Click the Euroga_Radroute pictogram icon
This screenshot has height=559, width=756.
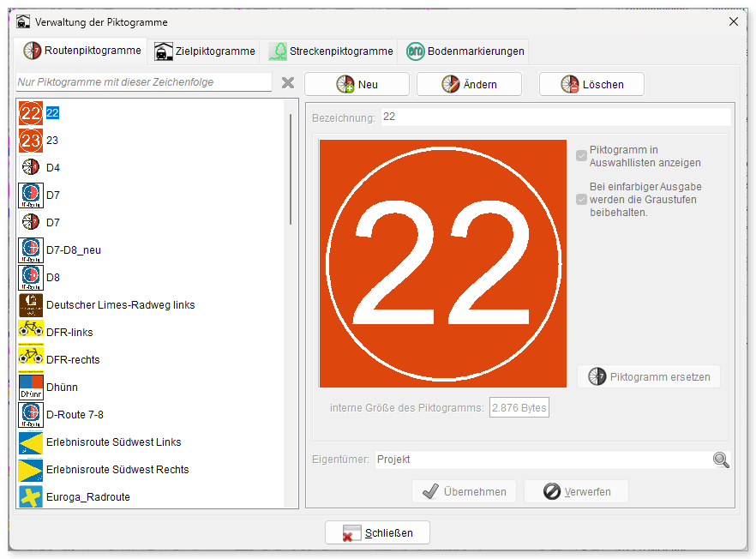click(x=31, y=496)
